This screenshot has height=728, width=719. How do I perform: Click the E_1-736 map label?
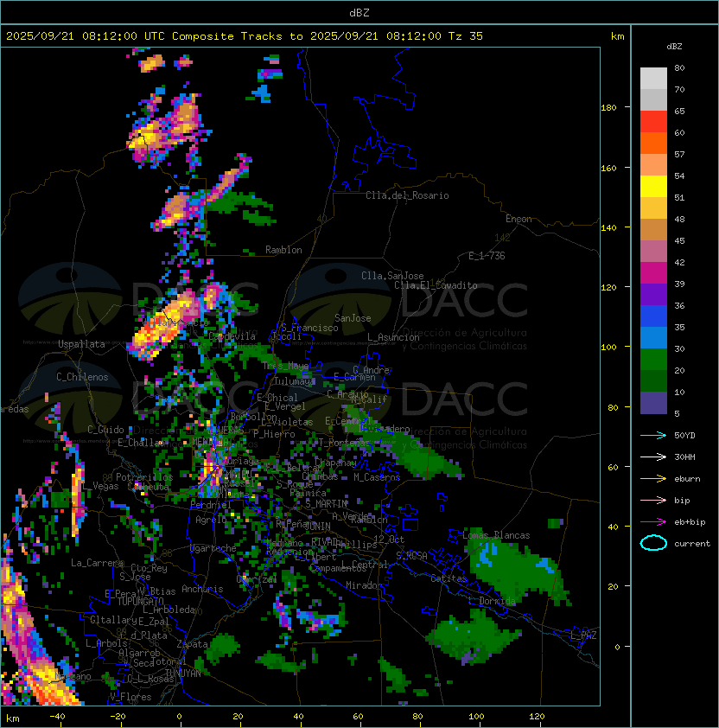click(487, 256)
